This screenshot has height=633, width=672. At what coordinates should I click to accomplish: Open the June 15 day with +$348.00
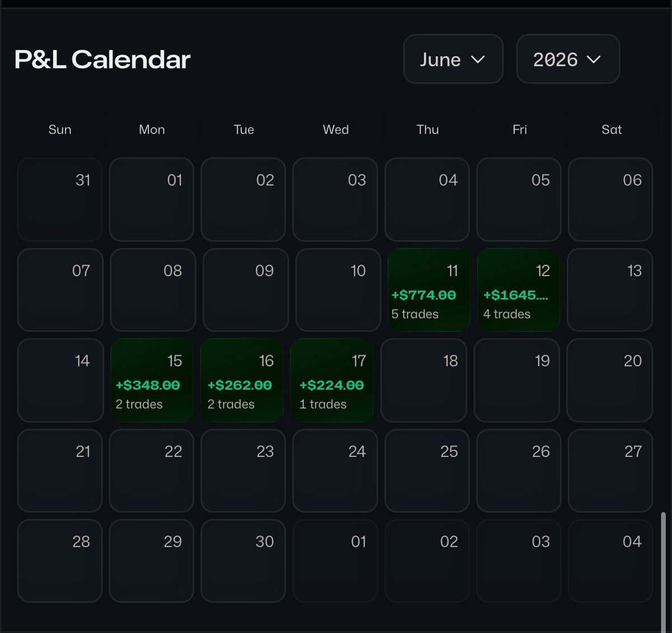pyautogui.click(x=152, y=380)
